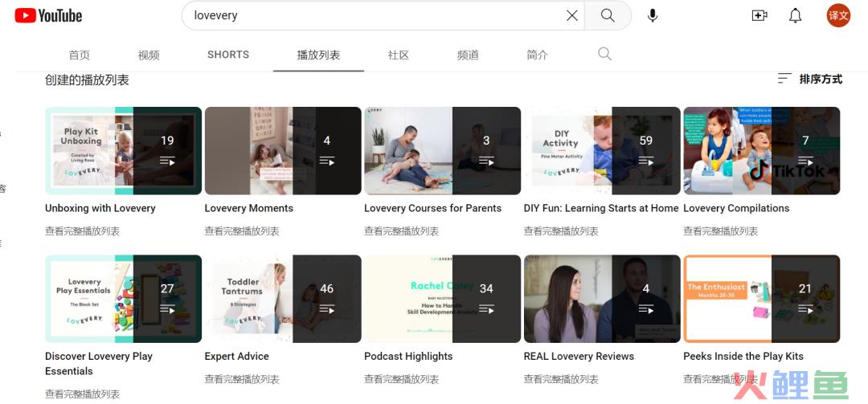Open the Unboxing with Lovevery title

(x=100, y=208)
